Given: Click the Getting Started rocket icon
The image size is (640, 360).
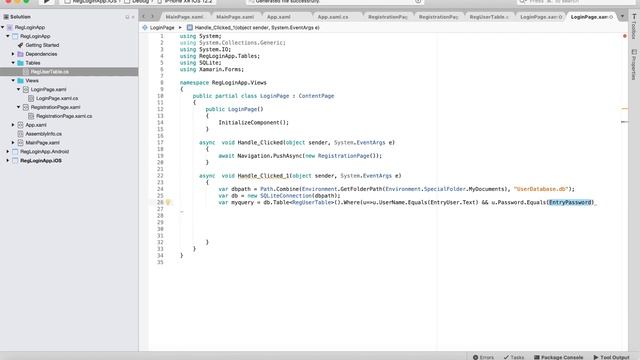Looking at the screenshot, I should [20, 45].
